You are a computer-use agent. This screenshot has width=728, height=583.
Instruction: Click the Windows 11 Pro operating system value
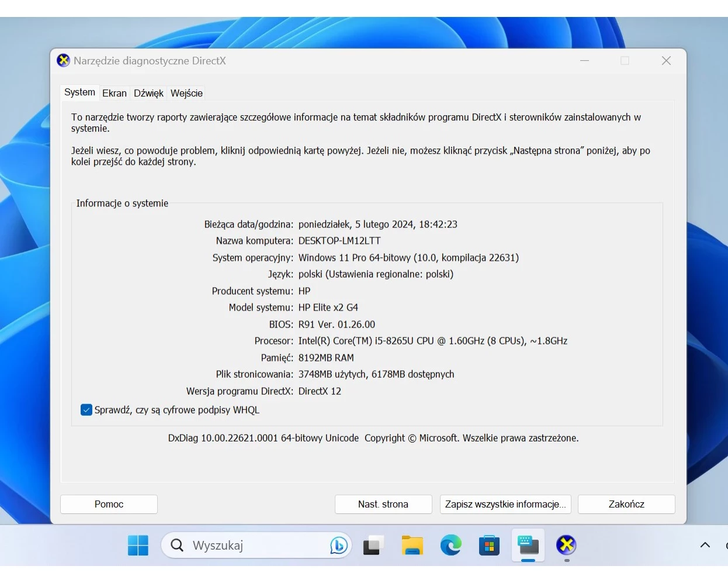408,258
